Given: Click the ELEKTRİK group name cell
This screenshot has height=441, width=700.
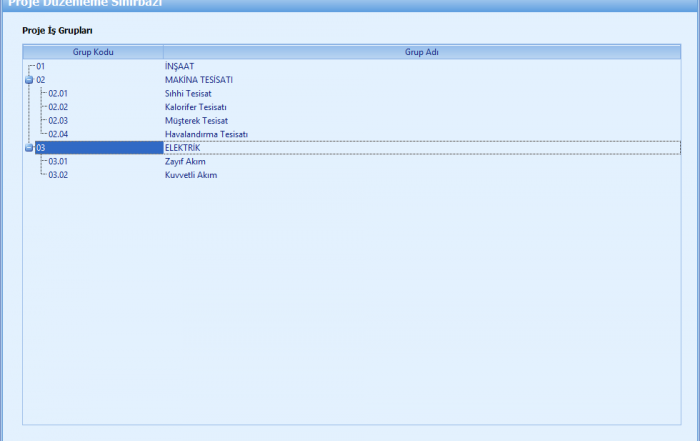Looking at the screenshot, I should (x=183, y=147).
